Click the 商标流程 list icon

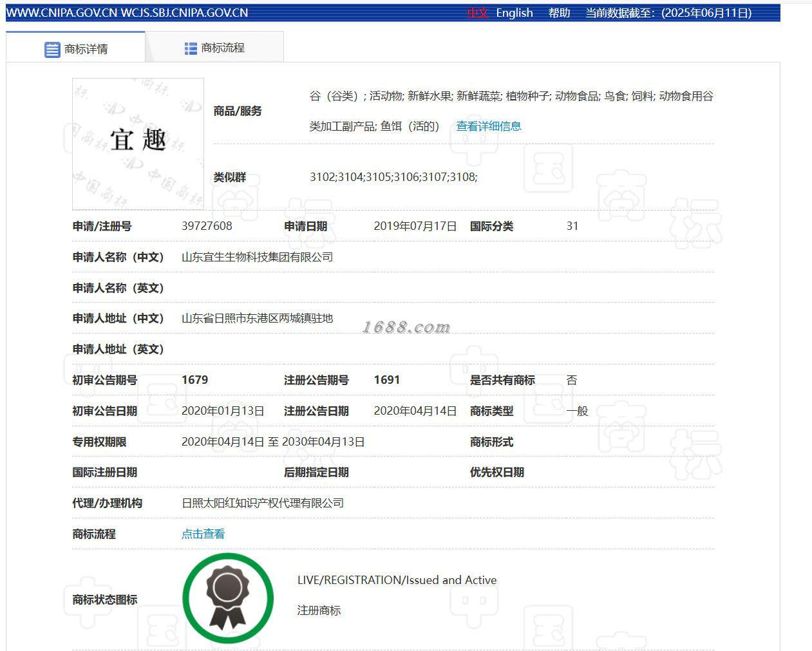click(191, 48)
